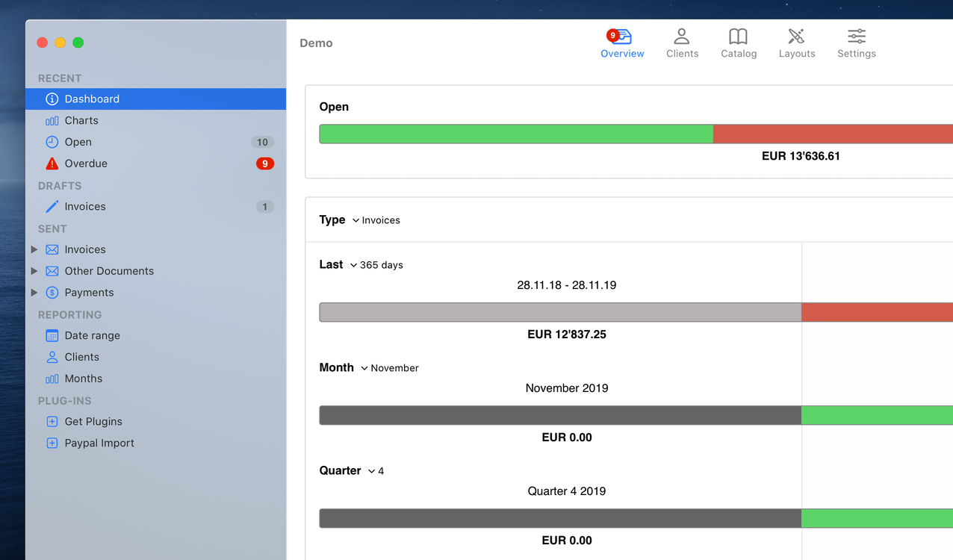The height and width of the screenshot is (560, 953).
Task: Open the clock icon for Open invoices
Action: (51, 142)
